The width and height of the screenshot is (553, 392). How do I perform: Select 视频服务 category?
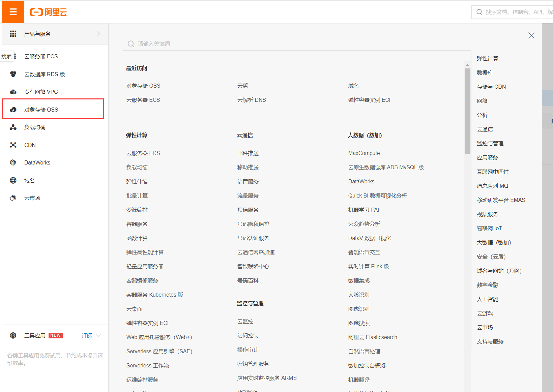click(x=487, y=214)
